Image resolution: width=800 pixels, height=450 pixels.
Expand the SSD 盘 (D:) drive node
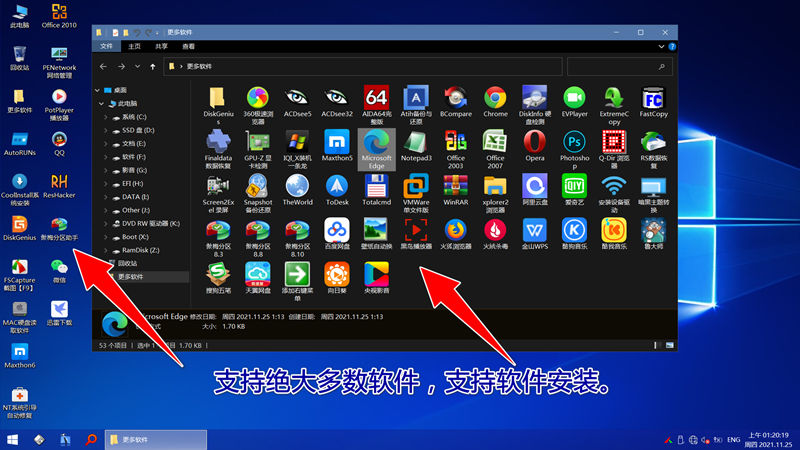click(x=106, y=130)
